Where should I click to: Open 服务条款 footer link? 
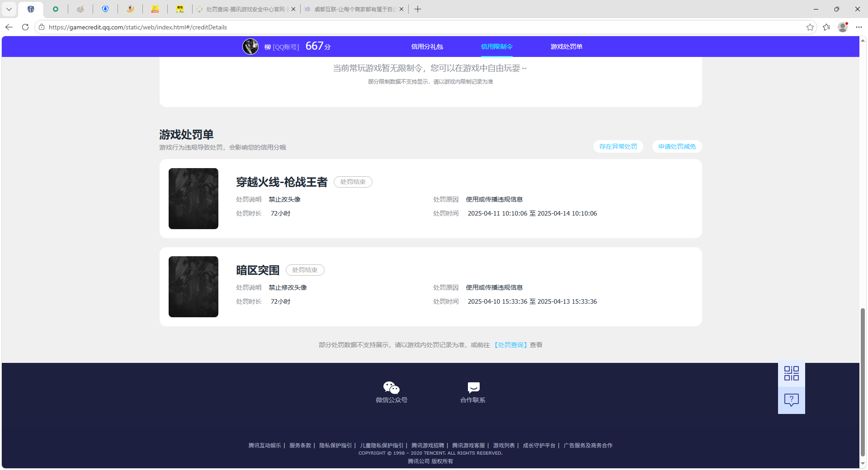[300, 446]
